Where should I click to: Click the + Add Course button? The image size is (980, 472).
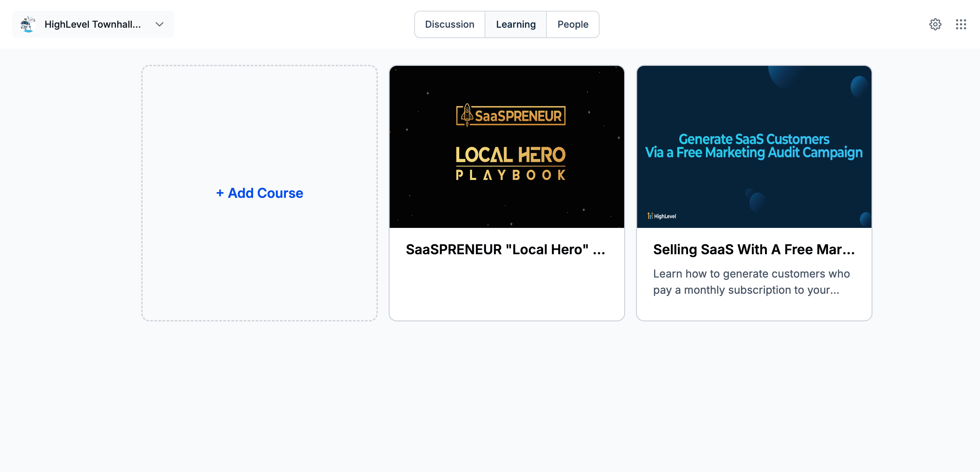260,193
